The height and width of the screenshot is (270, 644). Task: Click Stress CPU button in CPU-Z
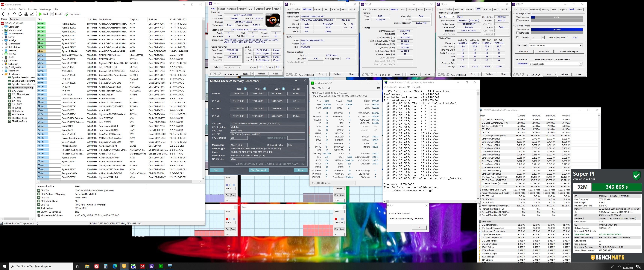(543, 52)
